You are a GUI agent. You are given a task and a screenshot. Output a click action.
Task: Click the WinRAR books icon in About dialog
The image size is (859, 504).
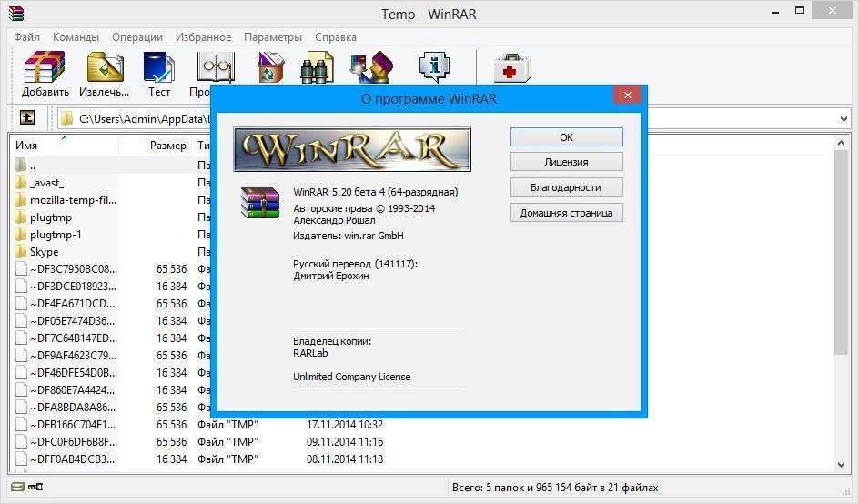pyautogui.click(x=260, y=203)
